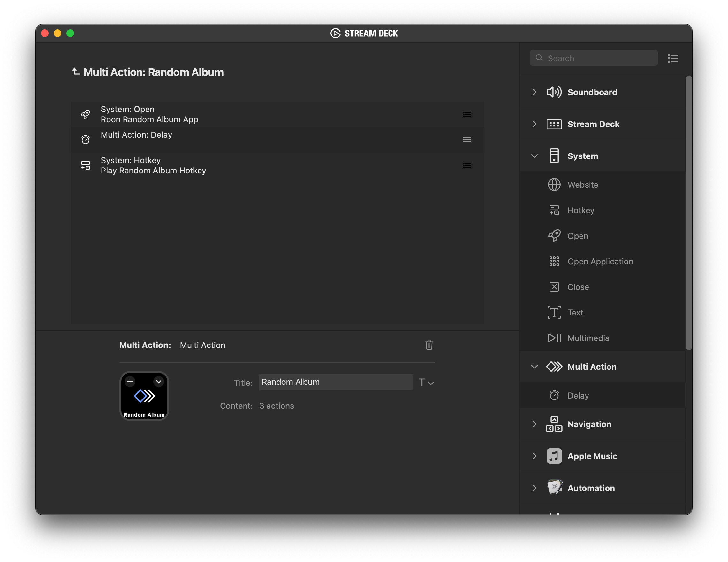Click the trash icon to delete Multi Action

pyautogui.click(x=429, y=345)
